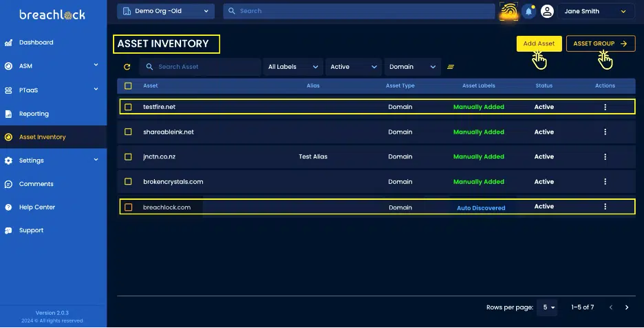
Task: Open Comments from sidebar
Action: pos(36,184)
